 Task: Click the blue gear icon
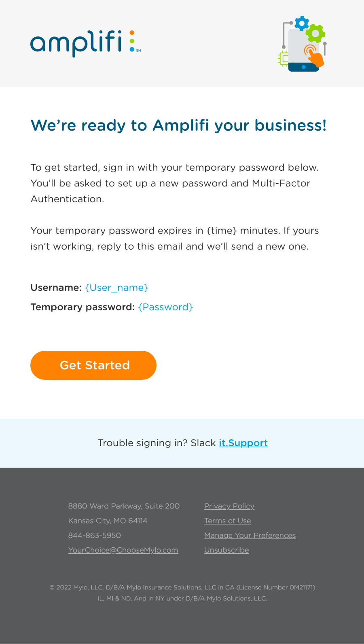[x=302, y=23]
